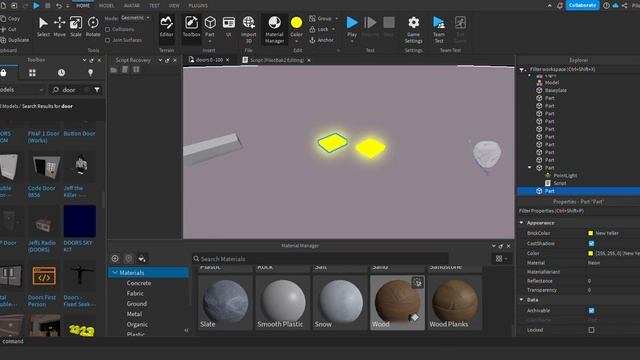Open the Toolbox search filter options
The image size is (640, 360).
(97, 90)
